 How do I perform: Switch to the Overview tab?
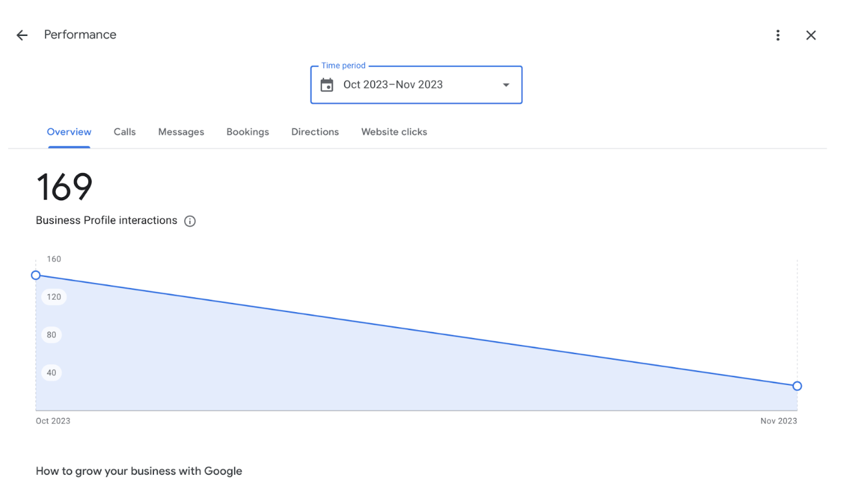(69, 132)
